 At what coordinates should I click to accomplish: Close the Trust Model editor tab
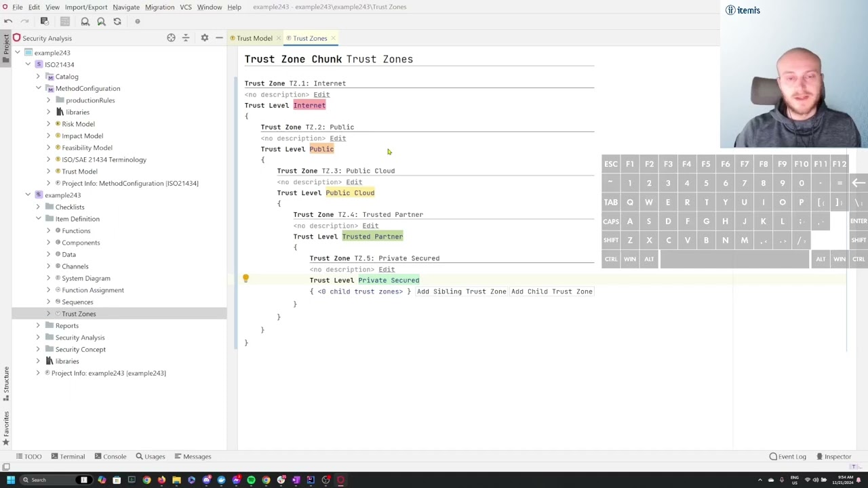(278, 38)
